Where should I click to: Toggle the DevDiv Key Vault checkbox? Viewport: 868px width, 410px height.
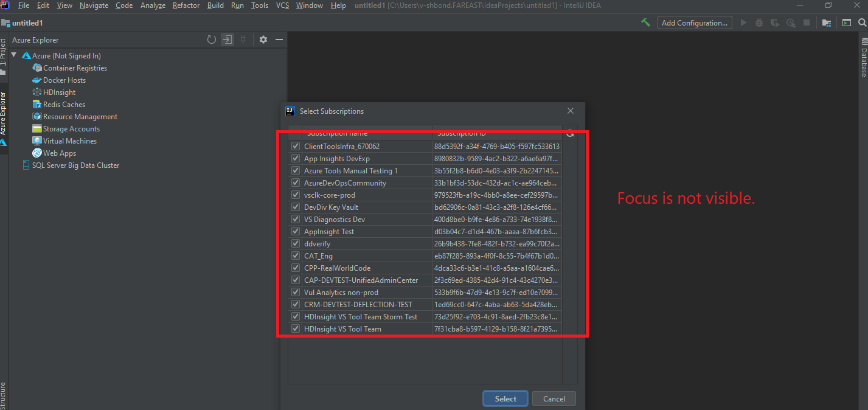pyautogui.click(x=295, y=207)
